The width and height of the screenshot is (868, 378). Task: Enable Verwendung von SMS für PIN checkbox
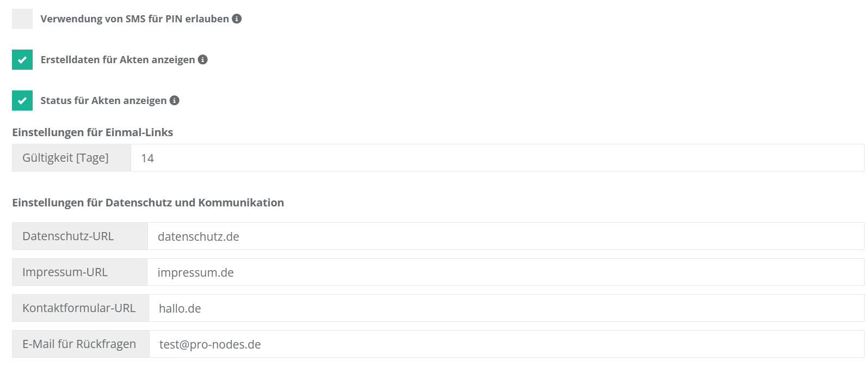(22, 19)
